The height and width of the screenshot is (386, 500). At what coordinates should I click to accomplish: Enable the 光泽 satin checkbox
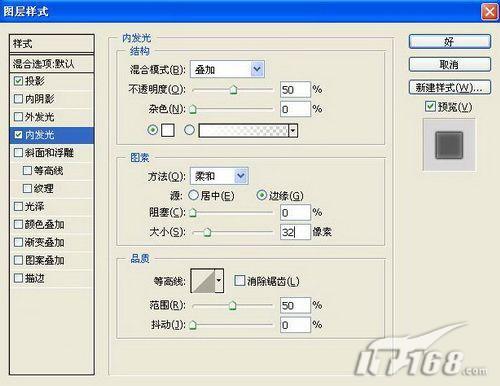point(19,207)
